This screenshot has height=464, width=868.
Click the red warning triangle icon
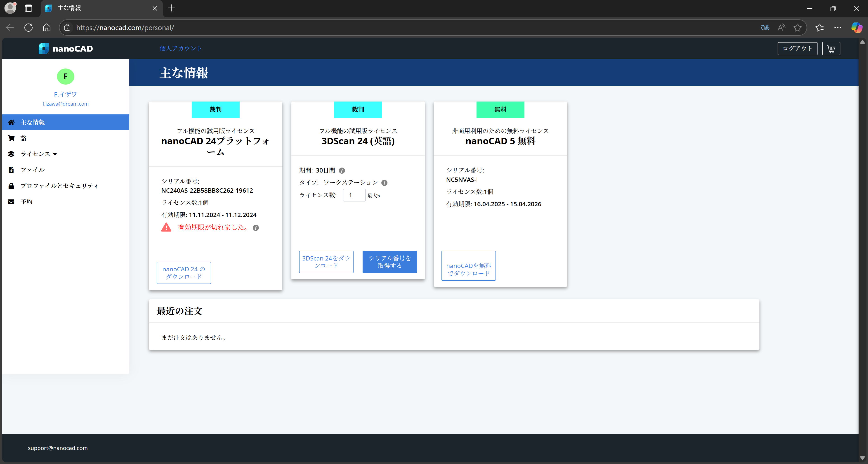[x=166, y=227]
